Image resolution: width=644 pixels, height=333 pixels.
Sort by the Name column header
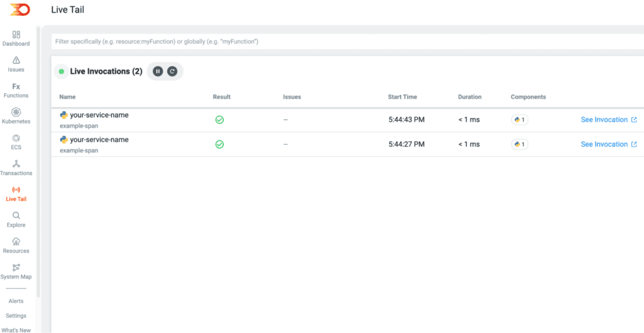pos(67,97)
